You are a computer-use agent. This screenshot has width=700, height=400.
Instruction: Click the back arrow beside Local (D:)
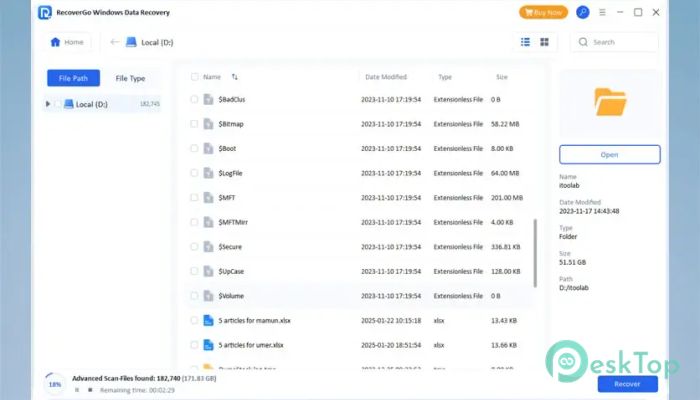coord(114,42)
